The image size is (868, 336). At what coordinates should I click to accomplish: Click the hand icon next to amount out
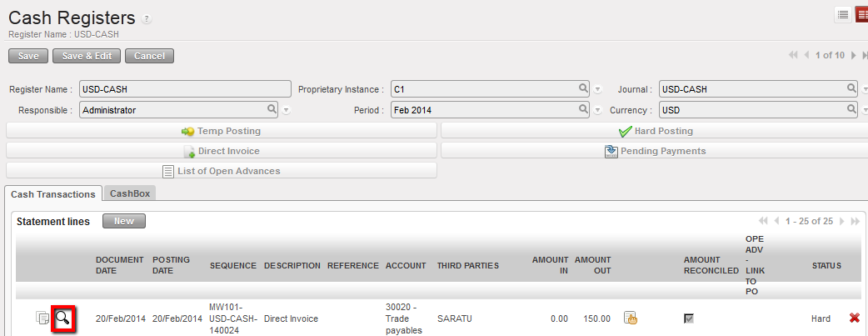(x=631, y=318)
